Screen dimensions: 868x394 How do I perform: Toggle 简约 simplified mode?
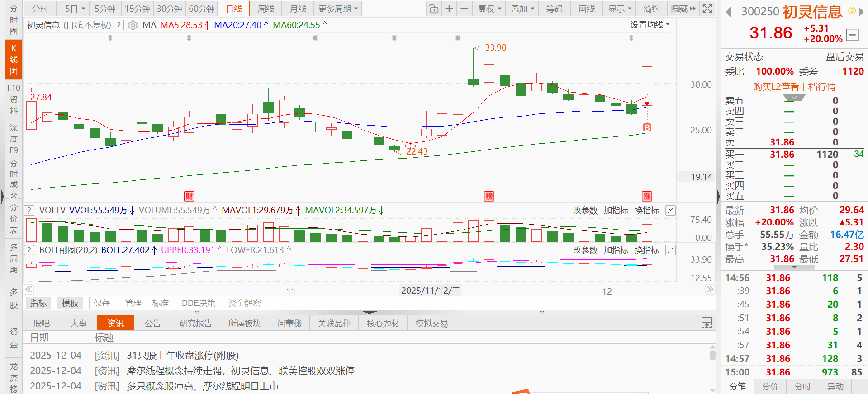click(x=652, y=9)
